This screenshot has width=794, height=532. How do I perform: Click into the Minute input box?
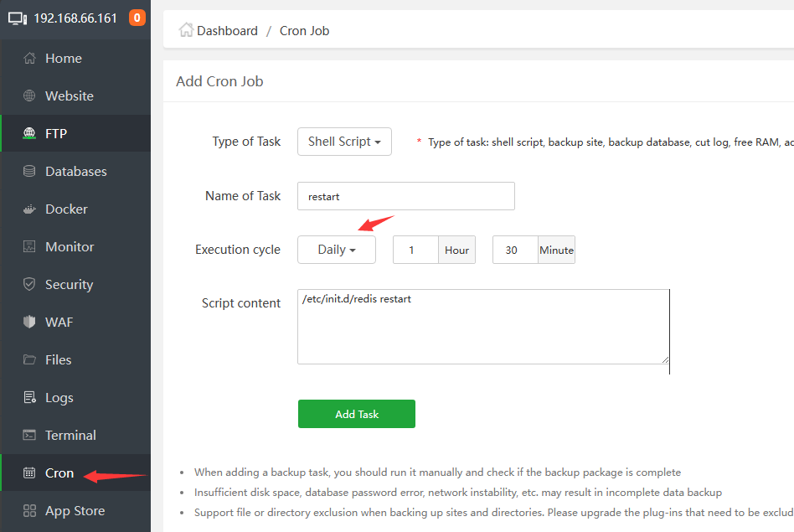pos(515,250)
